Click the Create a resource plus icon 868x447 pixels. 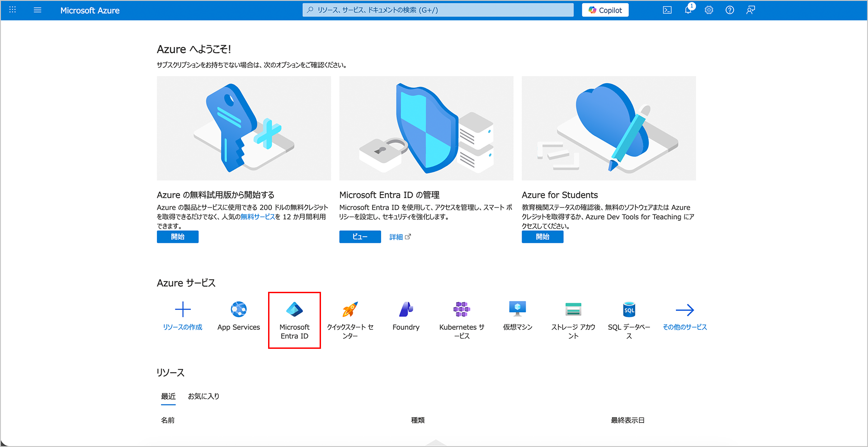[183, 310]
